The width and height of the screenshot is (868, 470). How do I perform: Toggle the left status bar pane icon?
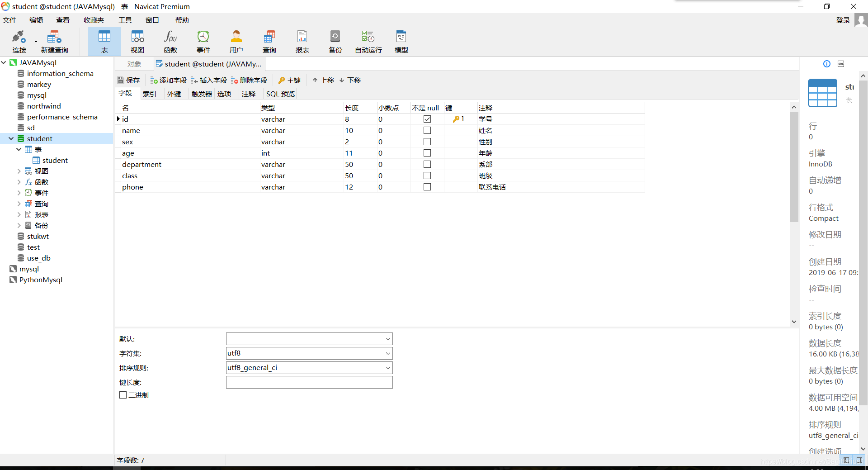point(846,460)
